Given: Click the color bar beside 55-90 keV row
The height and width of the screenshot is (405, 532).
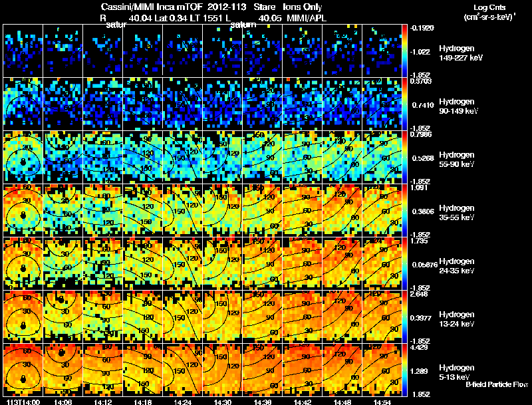Looking at the screenshot, I should (404, 158).
